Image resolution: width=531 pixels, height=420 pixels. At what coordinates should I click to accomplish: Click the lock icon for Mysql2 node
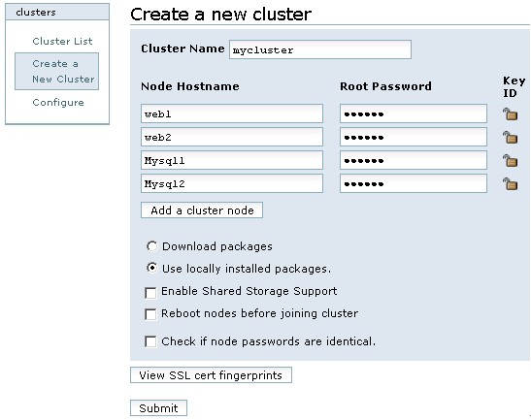[510, 183]
